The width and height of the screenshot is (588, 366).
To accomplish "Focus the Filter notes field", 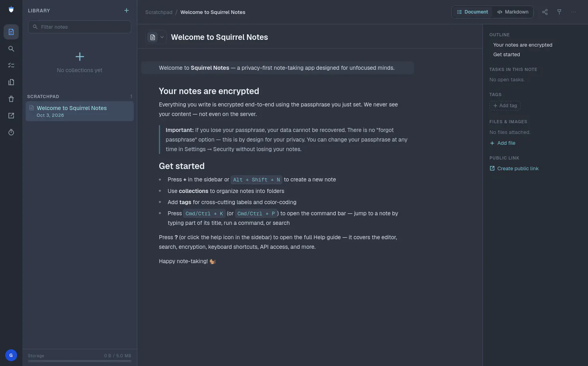I will (80, 27).
